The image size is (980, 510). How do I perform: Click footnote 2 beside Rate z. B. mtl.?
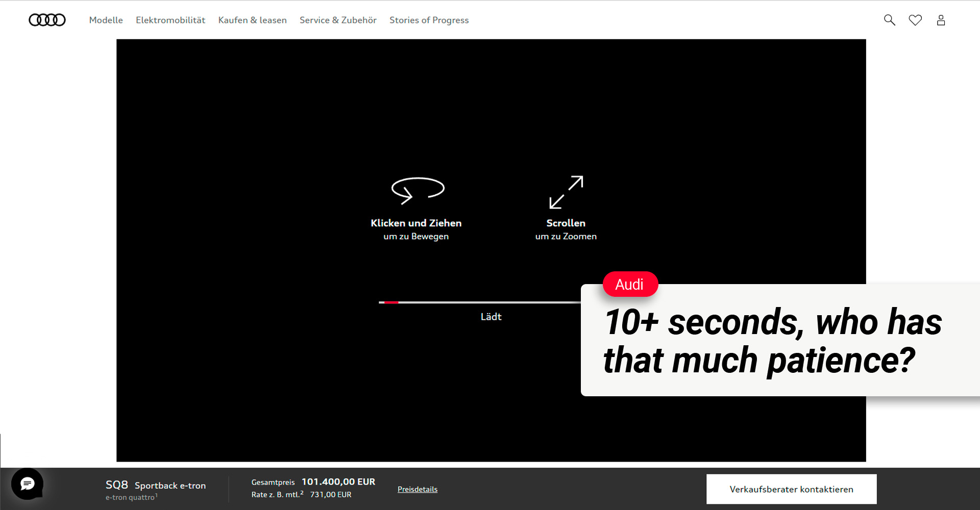click(x=302, y=493)
